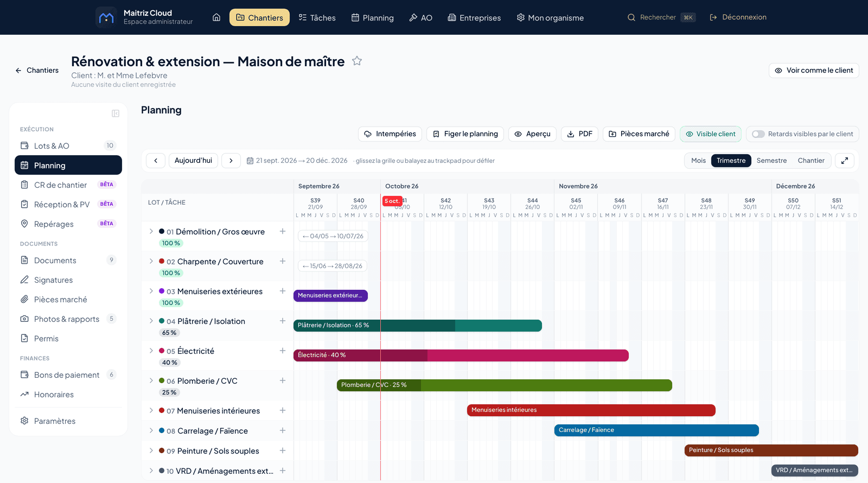868x483 pixels.
Task: Expand lot 05 Électricité
Action: tap(151, 351)
